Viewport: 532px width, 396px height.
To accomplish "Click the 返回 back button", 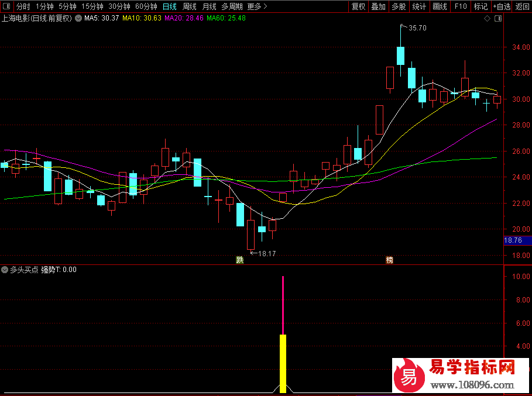I will 522,6.
